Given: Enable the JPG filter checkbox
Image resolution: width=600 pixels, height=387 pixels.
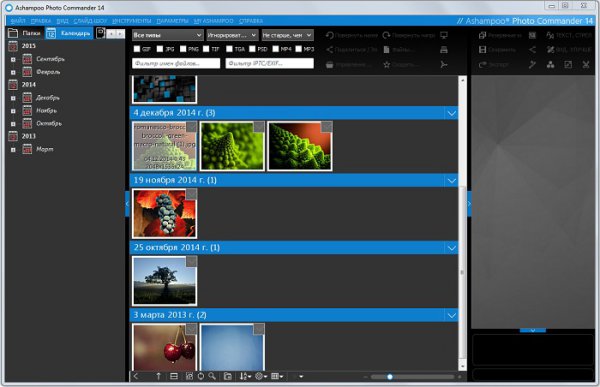Looking at the screenshot, I should pyautogui.click(x=160, y=49).
